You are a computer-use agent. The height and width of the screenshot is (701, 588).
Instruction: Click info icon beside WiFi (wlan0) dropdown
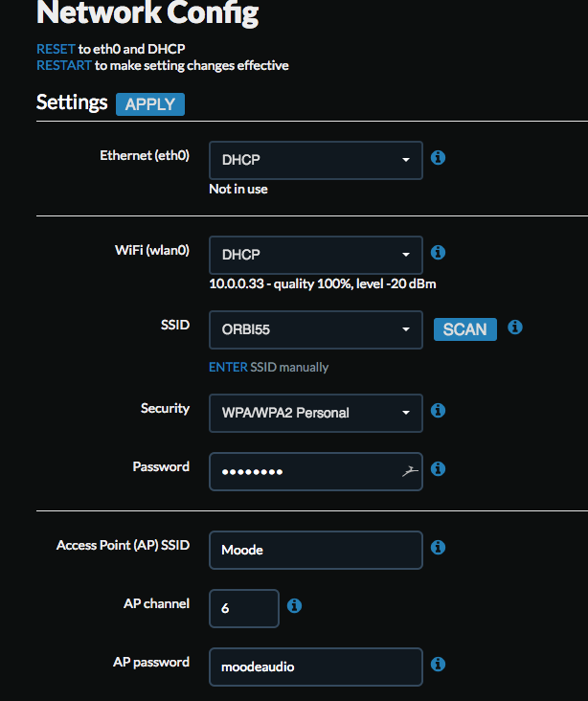(438, 252)
